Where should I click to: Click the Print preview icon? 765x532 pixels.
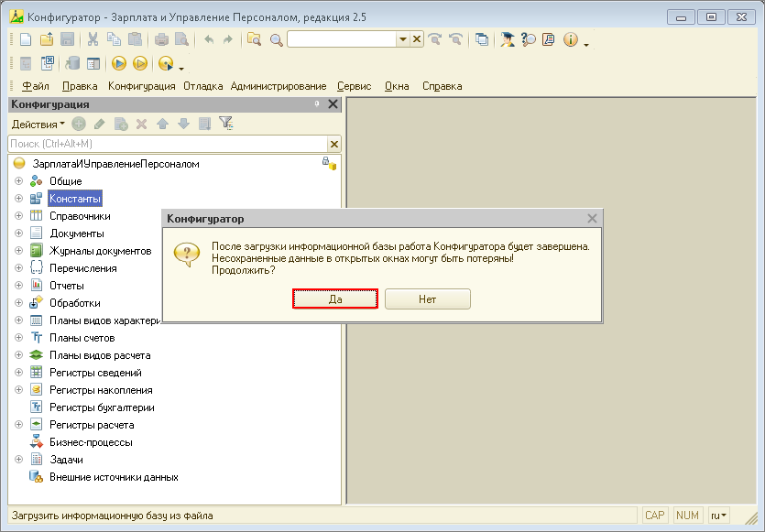181,39
